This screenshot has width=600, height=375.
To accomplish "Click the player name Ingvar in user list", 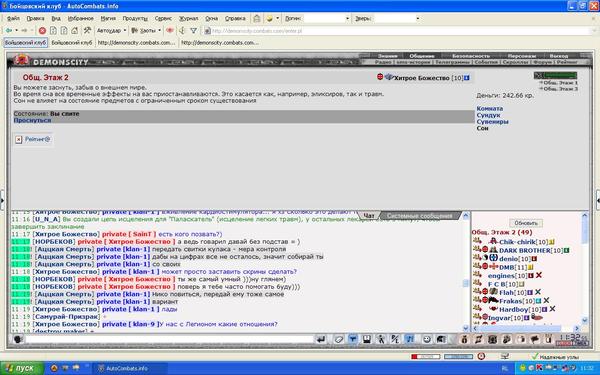I will (x=499, y=318).
